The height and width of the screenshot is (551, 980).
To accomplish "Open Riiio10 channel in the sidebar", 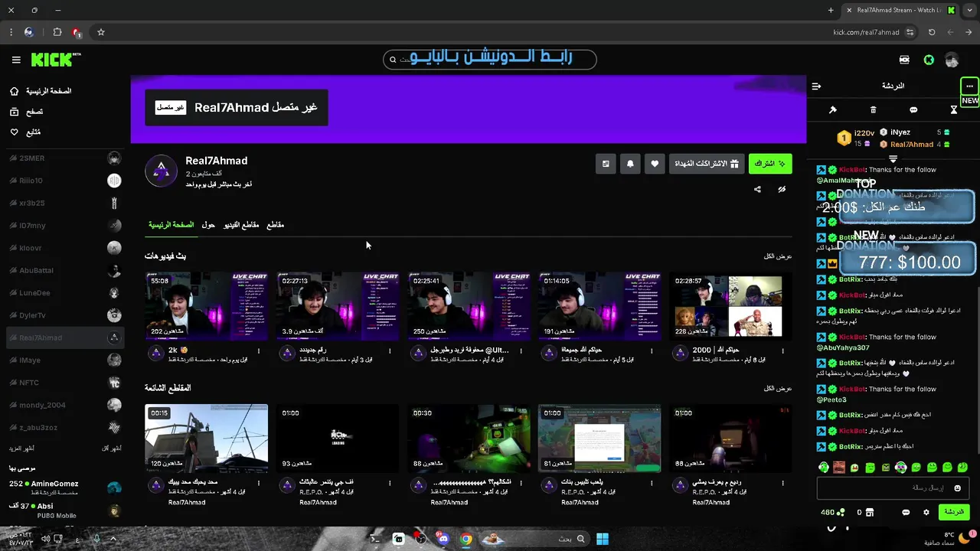I will pos(65,181).
